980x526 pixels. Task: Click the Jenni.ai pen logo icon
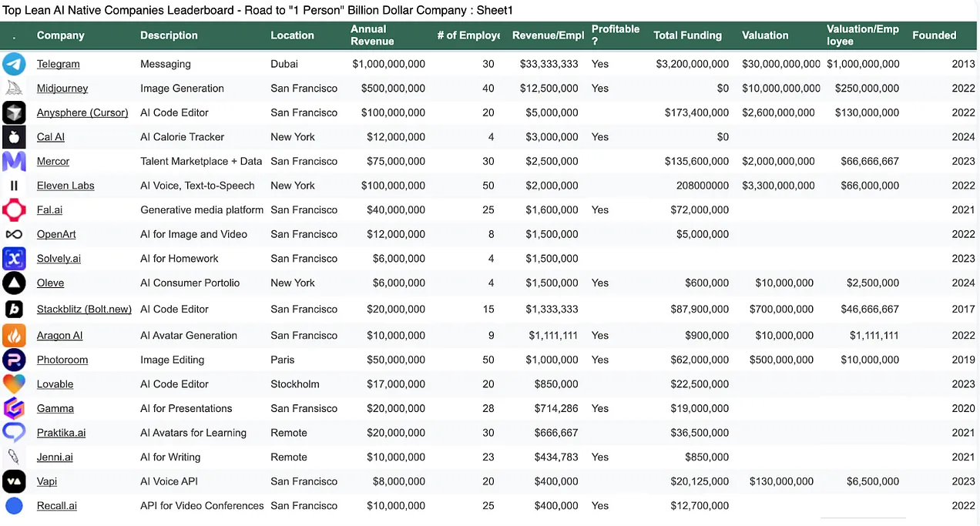point(14,457)
